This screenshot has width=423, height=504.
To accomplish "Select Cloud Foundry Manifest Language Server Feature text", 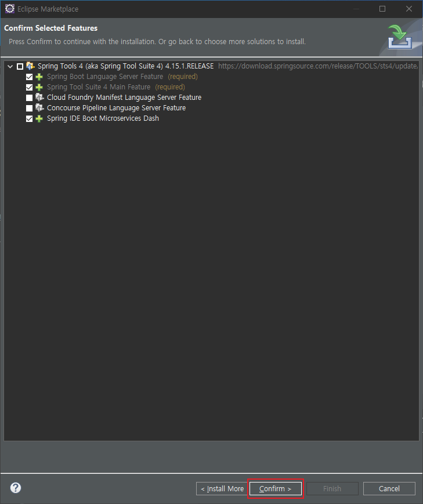I will point(124,98).
